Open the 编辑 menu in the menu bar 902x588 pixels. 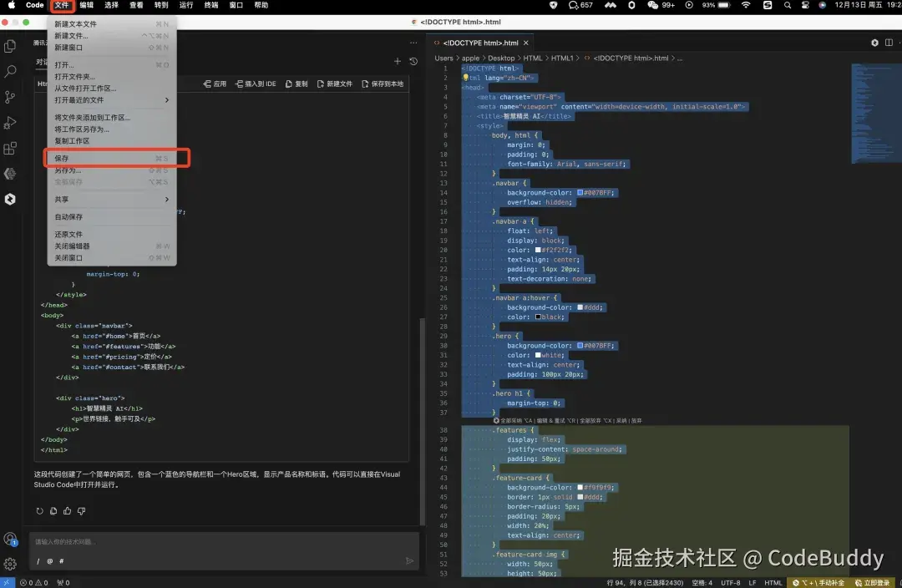pyautogui.click(x=86, y=5)
